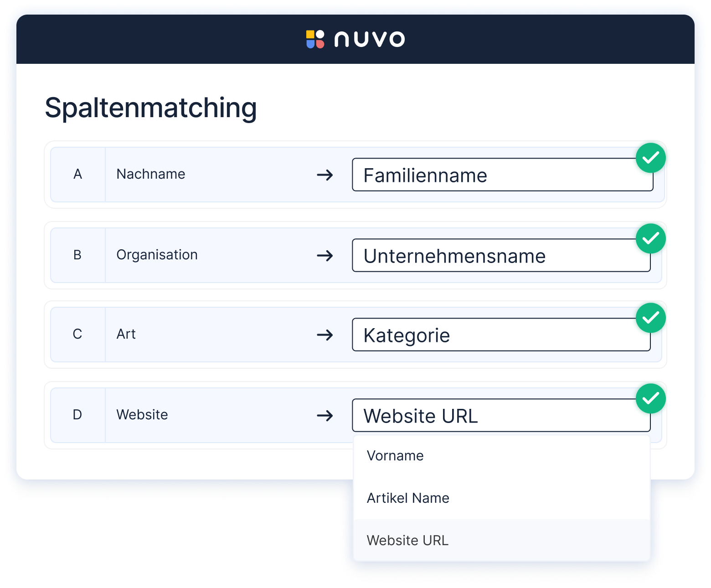Screen dimensions: 711x588
Task: Click the nuvo logo in the header
Action: tap(355, 39)
